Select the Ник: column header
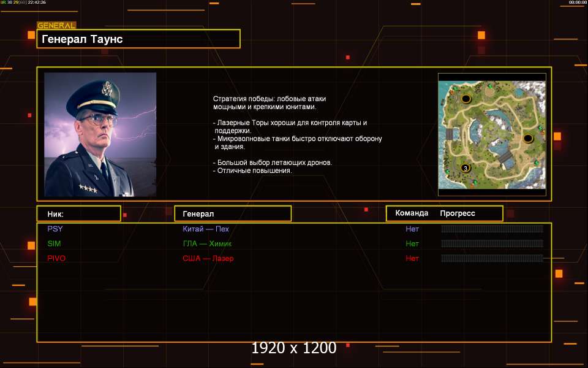 79,213
